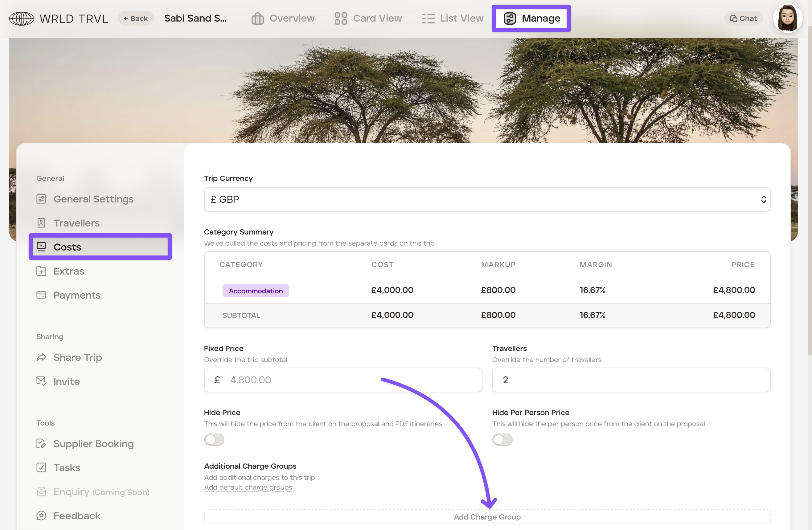
Task: Click the Travellers sidebar icon
Action: [41, 223]
